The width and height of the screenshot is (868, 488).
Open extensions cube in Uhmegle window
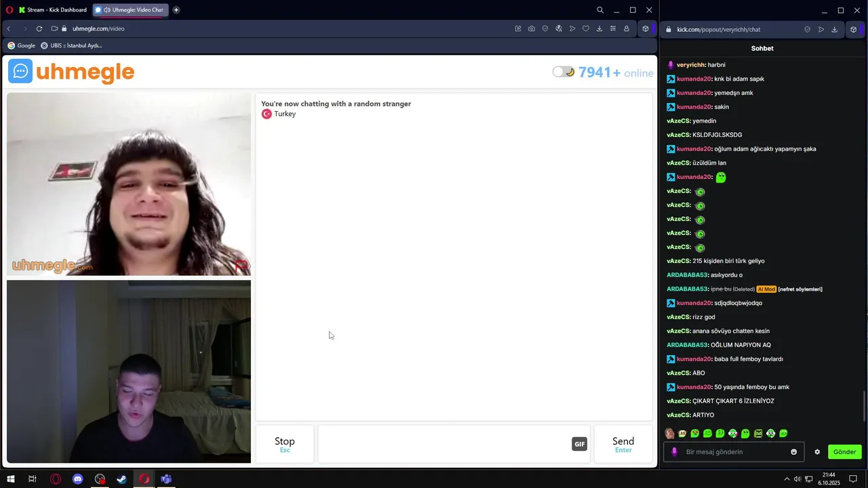pos(646,28)
